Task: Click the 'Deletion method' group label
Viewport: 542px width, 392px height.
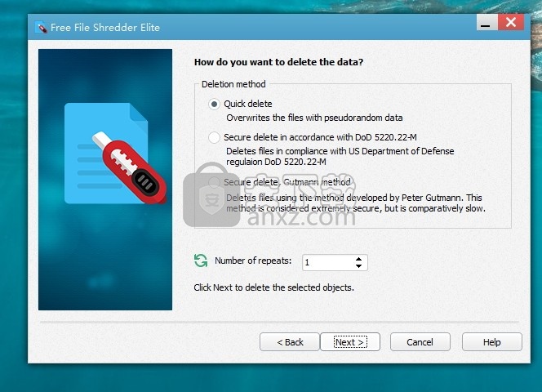Action: (233, 84)
